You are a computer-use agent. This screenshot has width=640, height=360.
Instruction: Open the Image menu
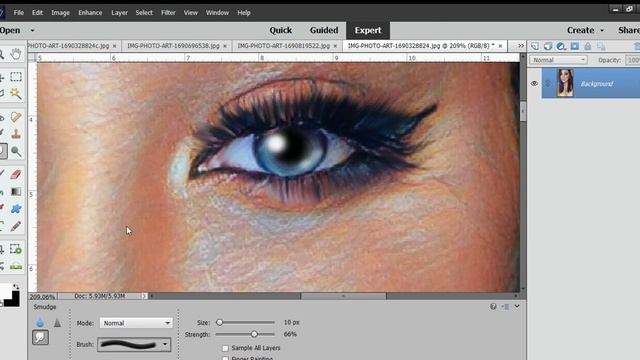click(x=60, y=13)
